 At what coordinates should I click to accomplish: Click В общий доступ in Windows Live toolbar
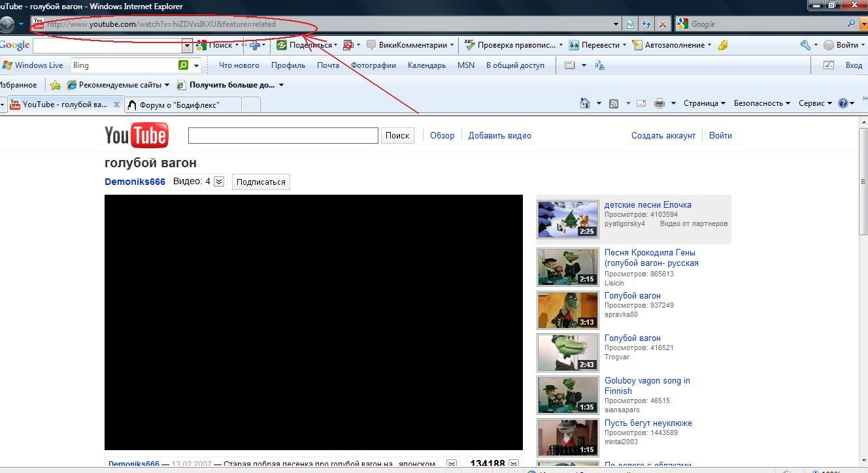tap(515, 65)
